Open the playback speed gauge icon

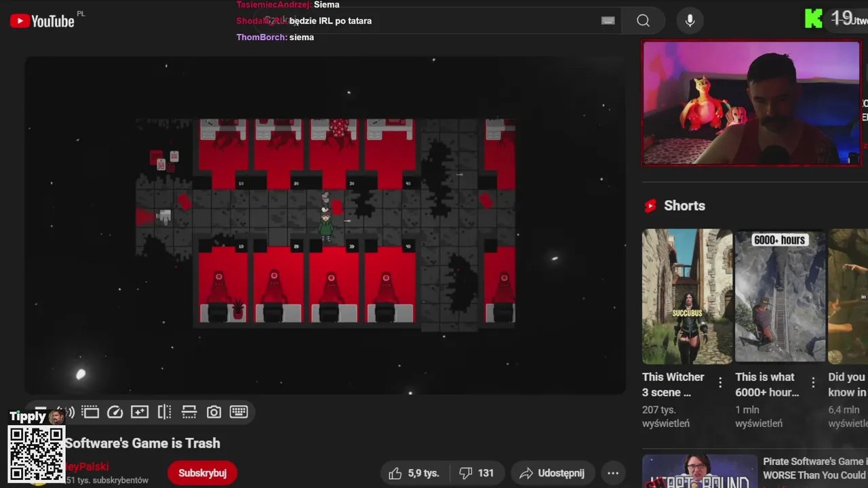115,411
